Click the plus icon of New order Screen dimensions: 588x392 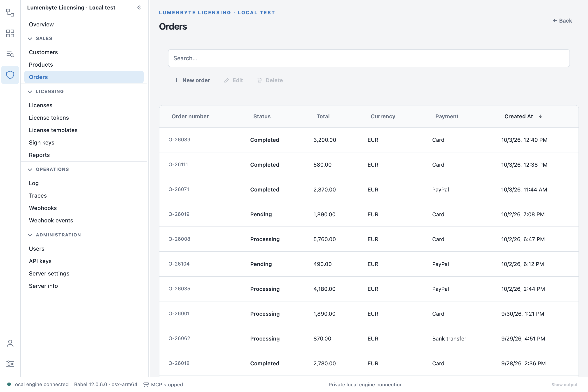point(177,80)
